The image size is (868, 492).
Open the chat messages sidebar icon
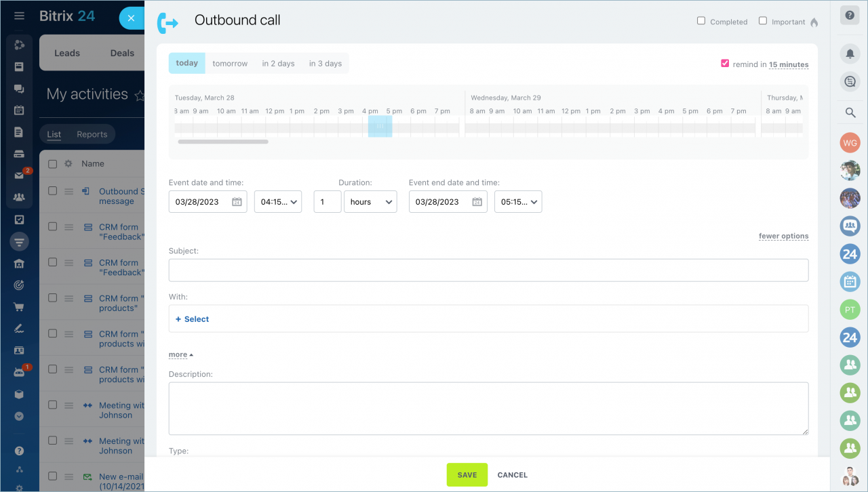[19, 88]
